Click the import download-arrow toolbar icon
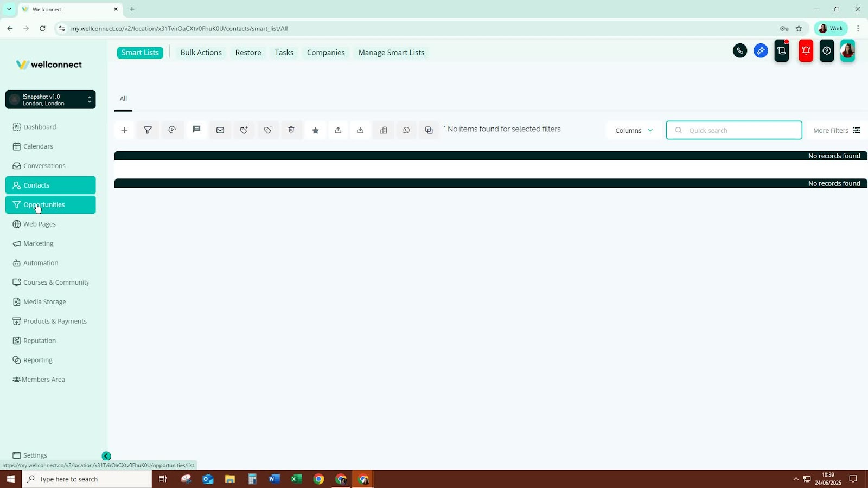 360,130
